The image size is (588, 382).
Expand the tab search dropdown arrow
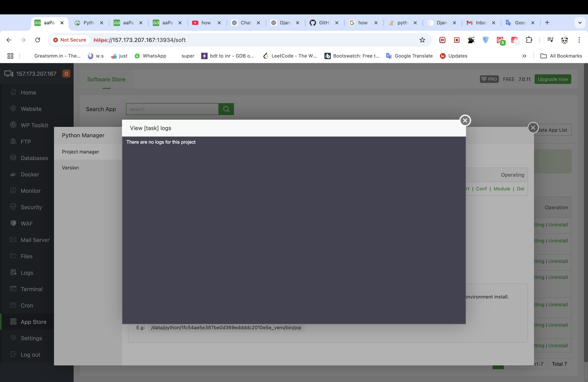pos(580,23)
